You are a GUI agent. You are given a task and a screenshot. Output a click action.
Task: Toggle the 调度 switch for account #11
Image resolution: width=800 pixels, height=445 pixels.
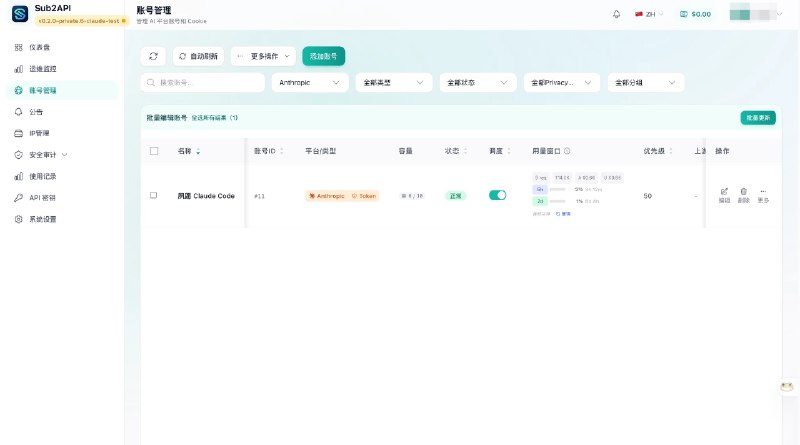(x=497, y=195)
